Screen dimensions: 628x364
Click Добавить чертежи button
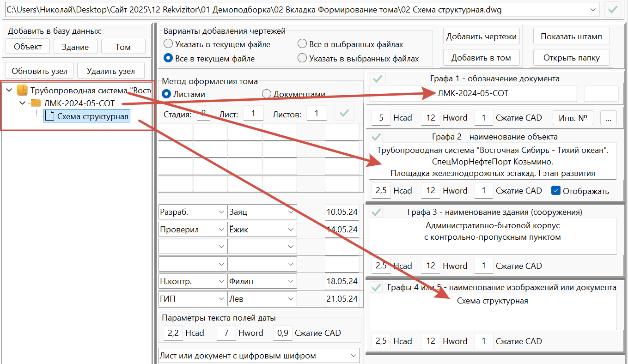pos(481,36)
